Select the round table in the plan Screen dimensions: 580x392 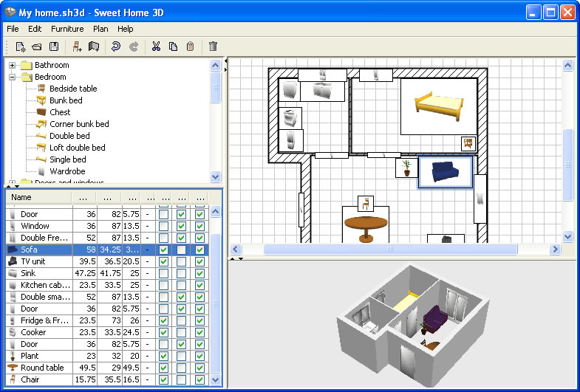(x=366, y=228)
